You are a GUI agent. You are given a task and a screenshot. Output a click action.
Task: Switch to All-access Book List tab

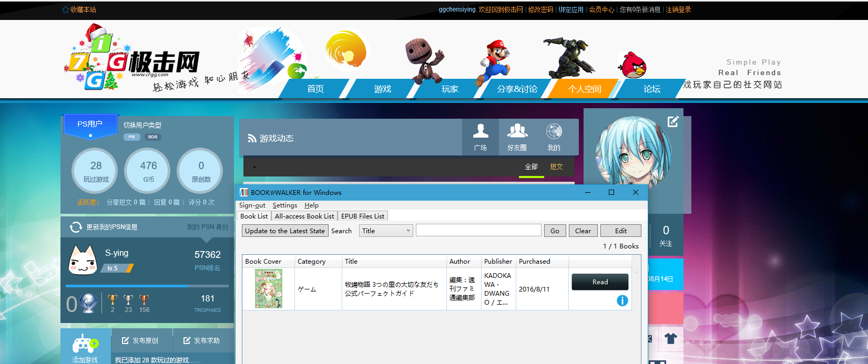pos(304,216)
